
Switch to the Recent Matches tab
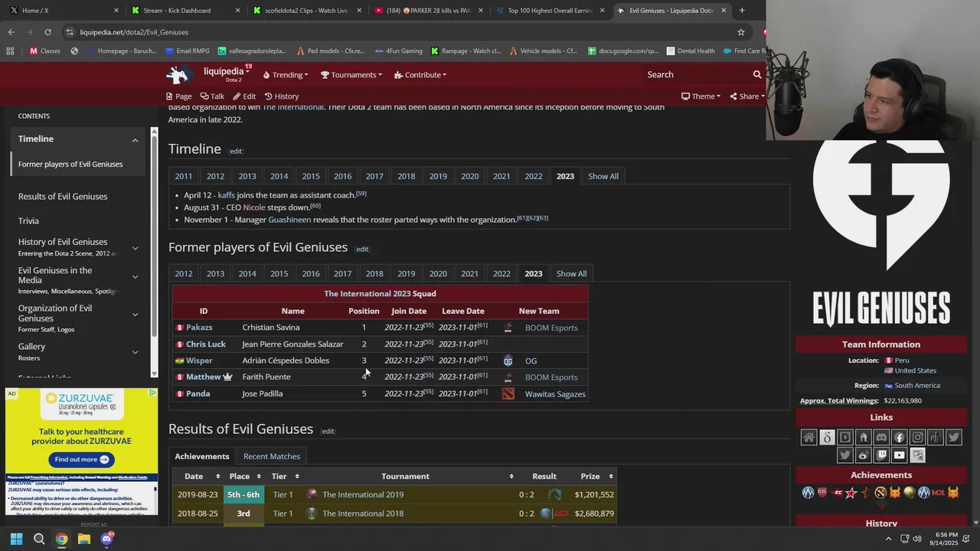(x=272, y=456)
